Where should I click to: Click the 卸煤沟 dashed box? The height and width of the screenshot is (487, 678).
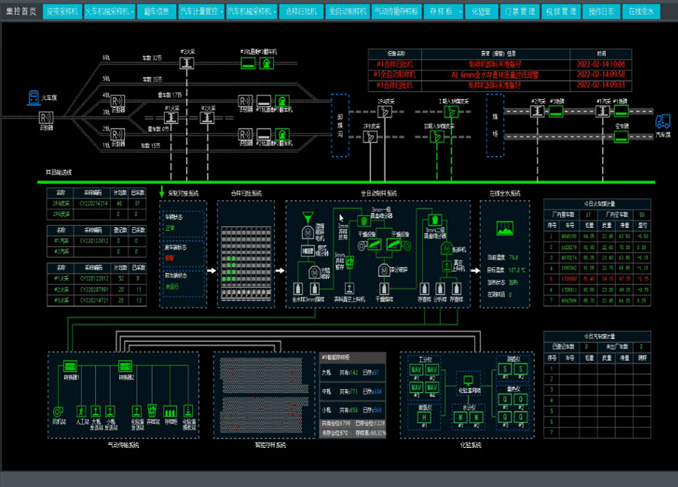[338, 118]
